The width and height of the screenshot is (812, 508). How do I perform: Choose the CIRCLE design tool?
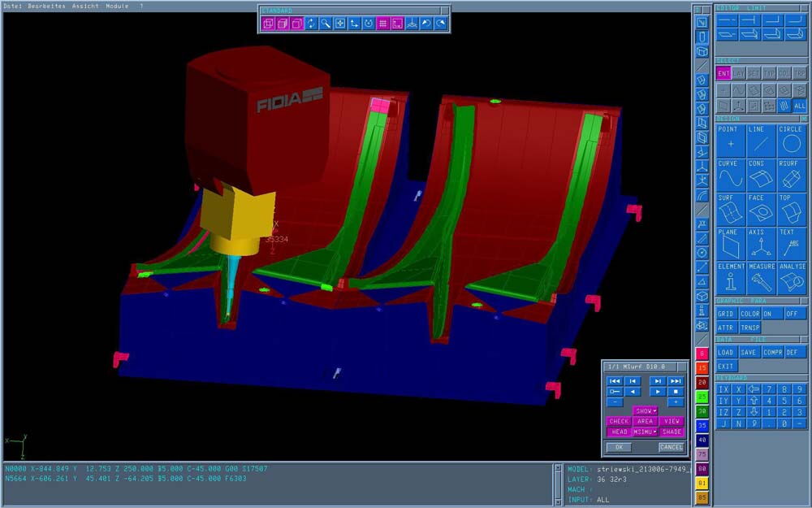point(790,141)
